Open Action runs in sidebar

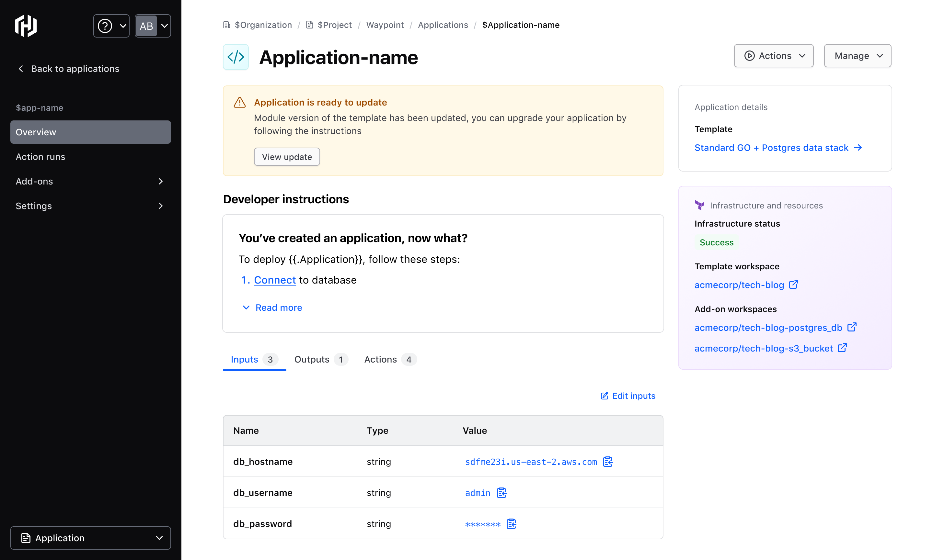tap(91, 157)
